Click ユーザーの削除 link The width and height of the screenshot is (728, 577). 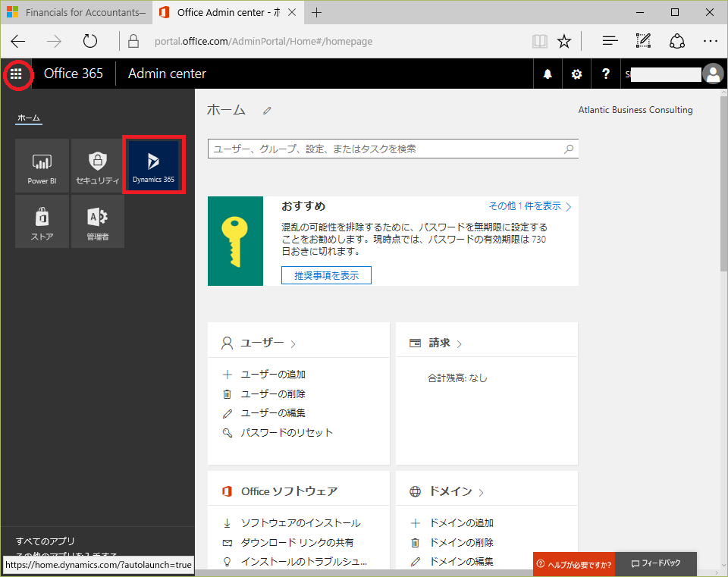coord(273,394)
